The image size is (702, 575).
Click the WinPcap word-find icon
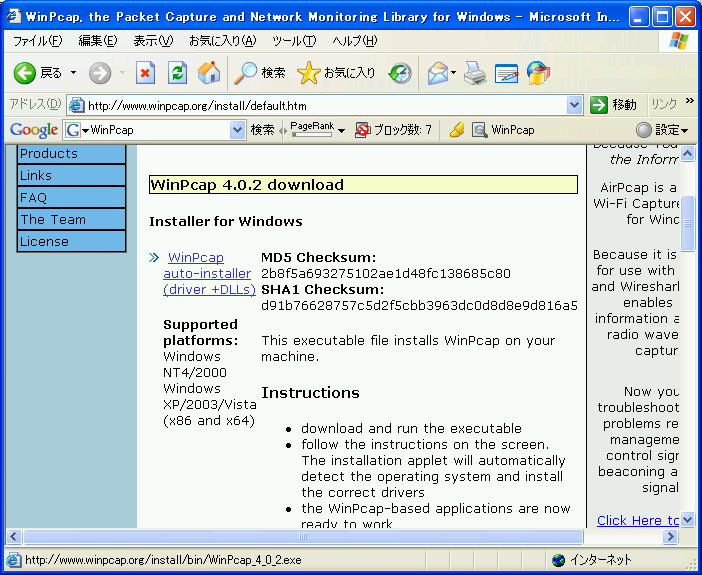pyautogui.click(x=479, y=130)
